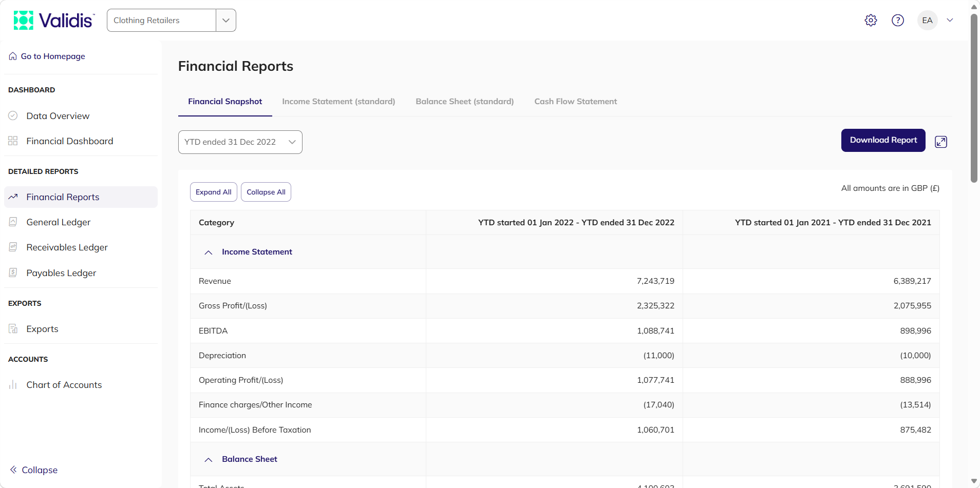Viewport: 980px width, 488px height.
Task: Click the Operating Profit/(Loss) row label
Action: click(x=241, y=380)
